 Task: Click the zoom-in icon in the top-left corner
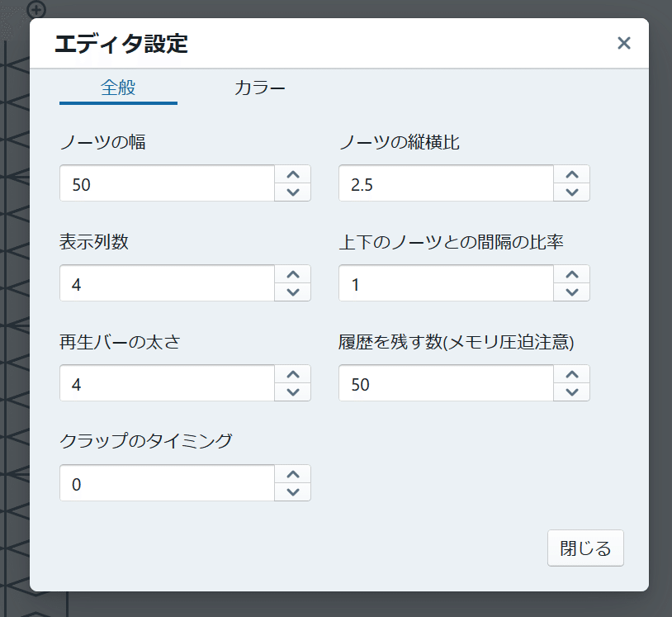pyautogui.click(x=35, y=12)
